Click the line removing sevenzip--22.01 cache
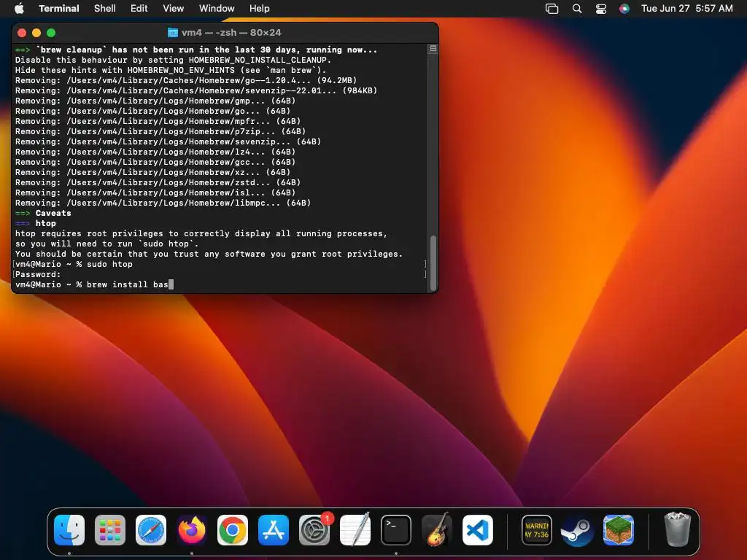This screenshot has width=747, height=560. coord(196,90)
